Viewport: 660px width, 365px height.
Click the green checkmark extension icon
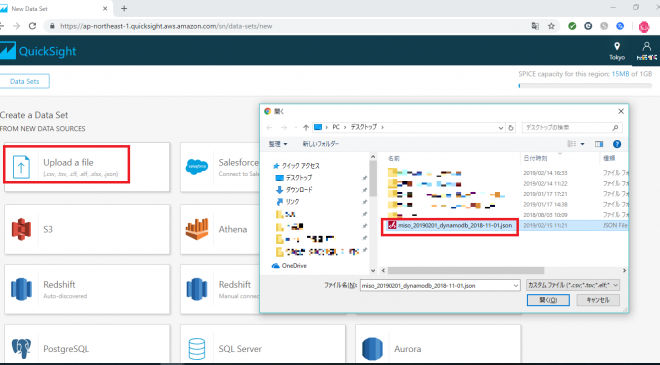(x=572, y=26)
